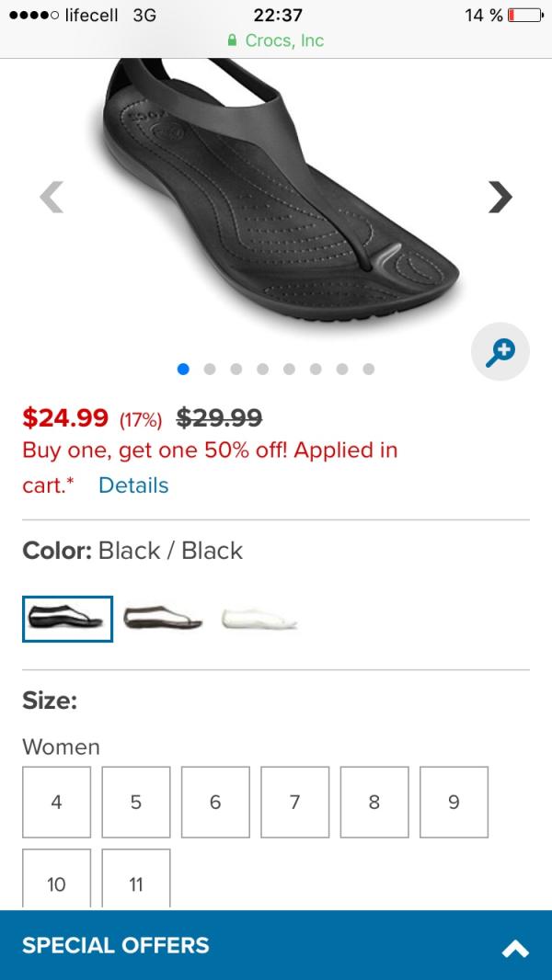Open the promo Details link
This screenshot has width=552, height=980.
click(133, 484)
